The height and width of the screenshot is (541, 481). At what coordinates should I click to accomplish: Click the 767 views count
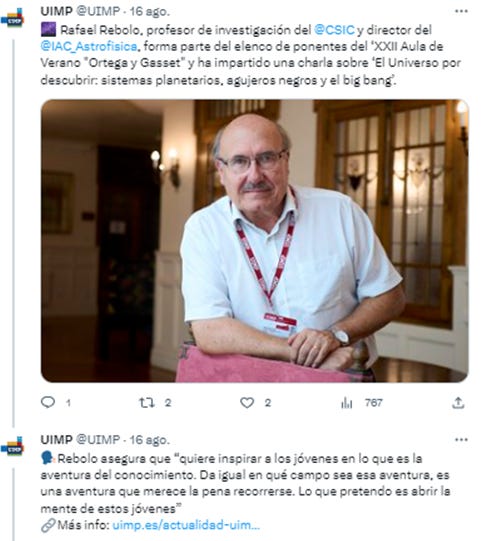[374, 403]
